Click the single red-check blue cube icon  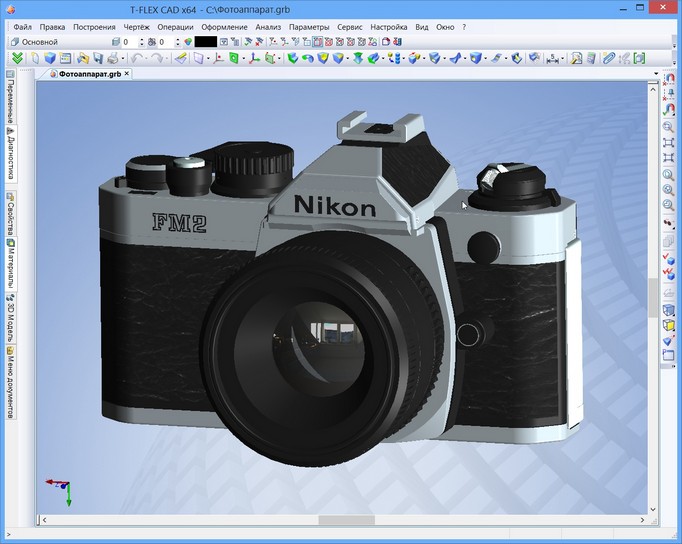669,260
